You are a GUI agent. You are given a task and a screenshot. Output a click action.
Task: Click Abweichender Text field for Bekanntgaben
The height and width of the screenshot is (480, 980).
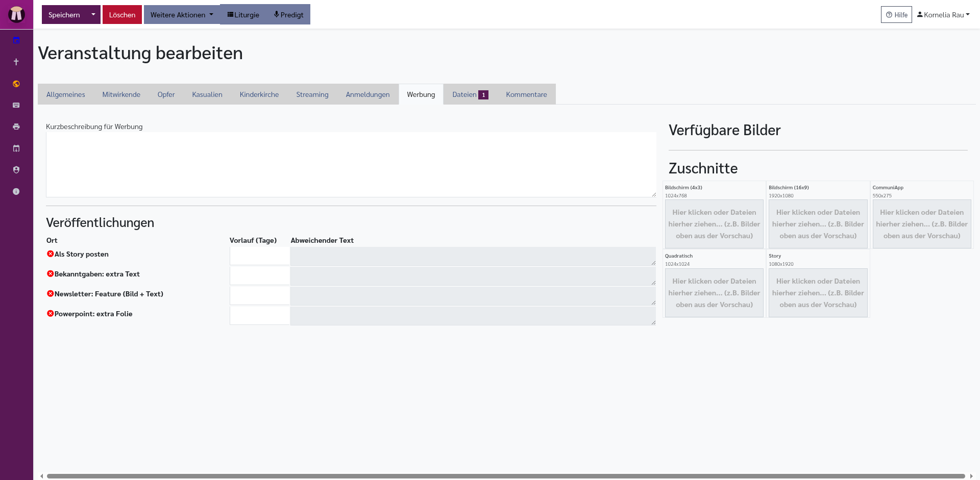coord(473,276)
